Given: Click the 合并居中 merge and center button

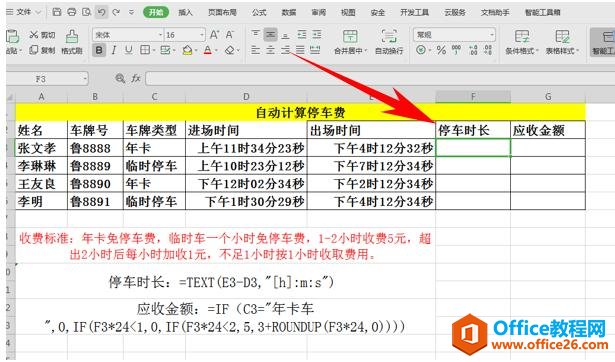Looking at the screenshot, I should [x=350, y=42].
